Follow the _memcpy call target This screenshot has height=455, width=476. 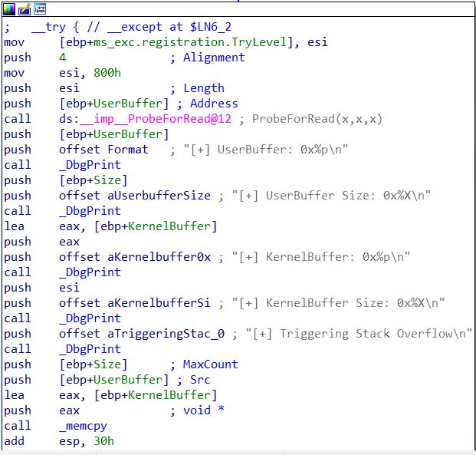click(x=84, y=426)
